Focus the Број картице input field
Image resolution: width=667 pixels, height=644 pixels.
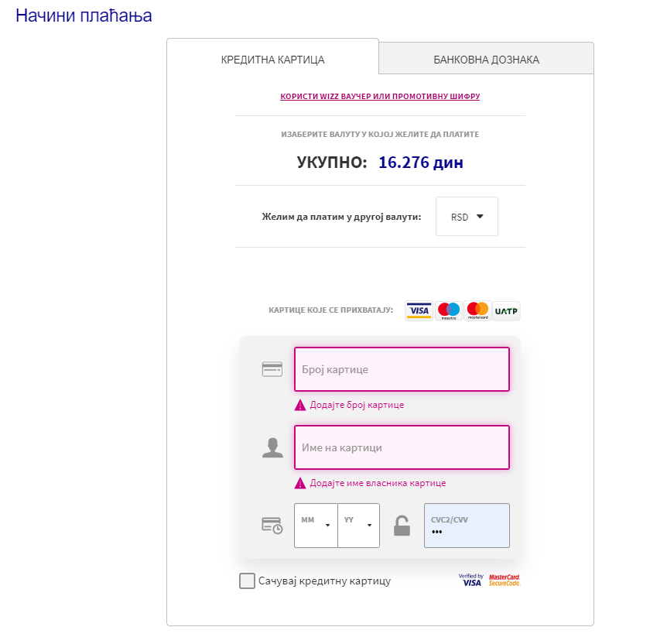click(402, 369)
